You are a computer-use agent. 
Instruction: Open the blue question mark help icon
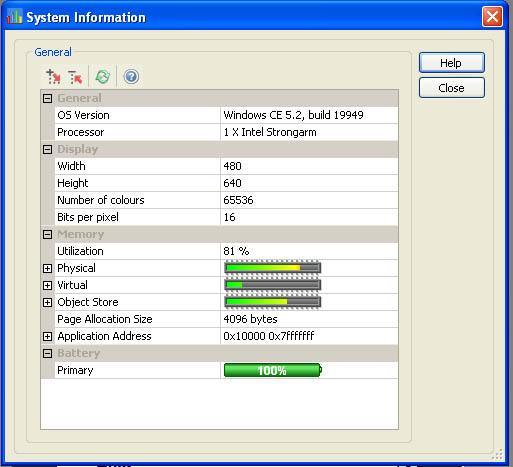pyautogui.click(x=131, y=77)
